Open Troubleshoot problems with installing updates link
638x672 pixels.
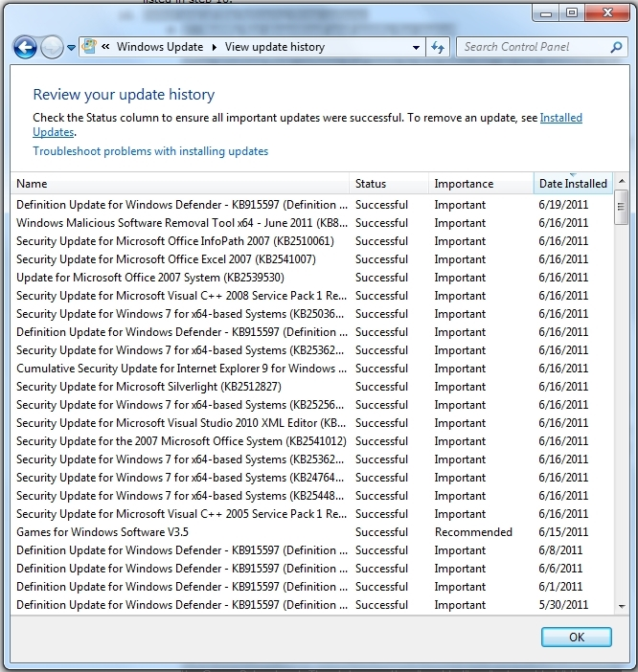150,151
